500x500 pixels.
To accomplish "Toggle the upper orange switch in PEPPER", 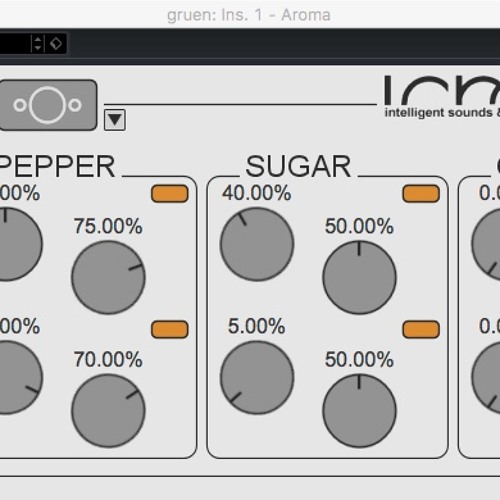I will click(170, 194).
